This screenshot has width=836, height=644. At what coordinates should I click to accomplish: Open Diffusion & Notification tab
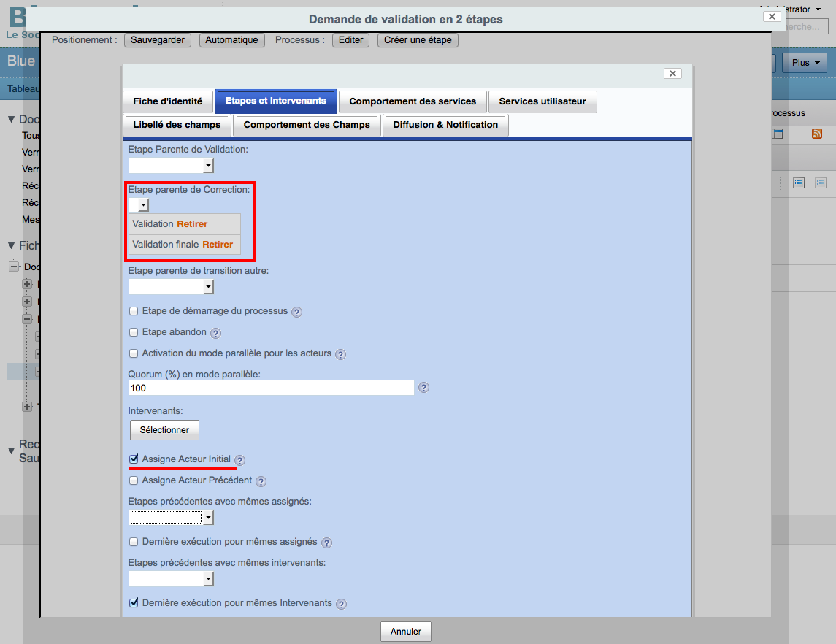tap(445, 125)
